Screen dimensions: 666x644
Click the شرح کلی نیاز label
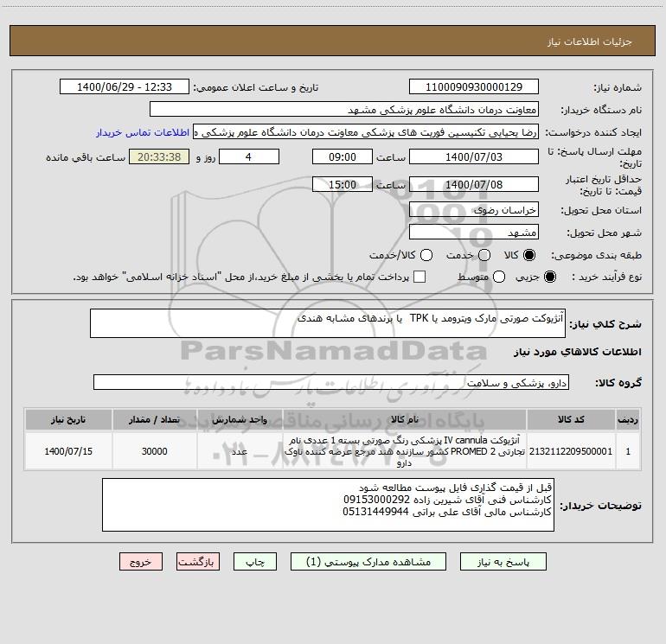point(605,324)
